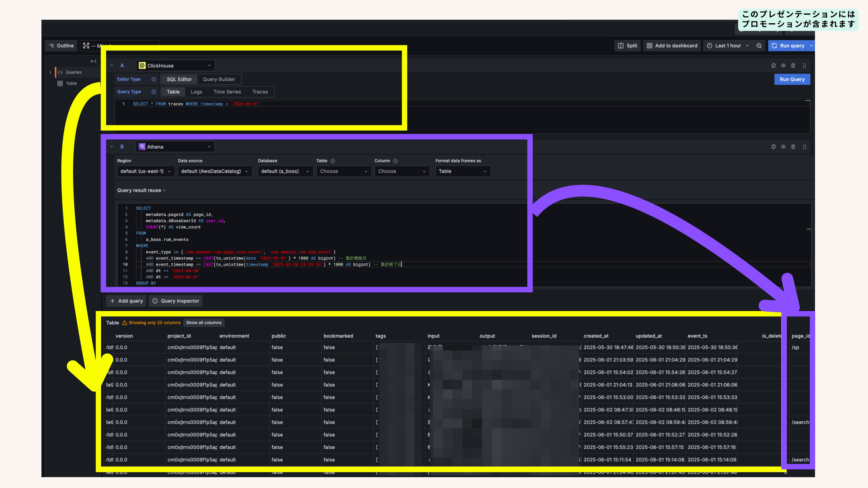Screen dimensions: 868x488
Task: Click the Query Type info icon
Action: [154, 92]
